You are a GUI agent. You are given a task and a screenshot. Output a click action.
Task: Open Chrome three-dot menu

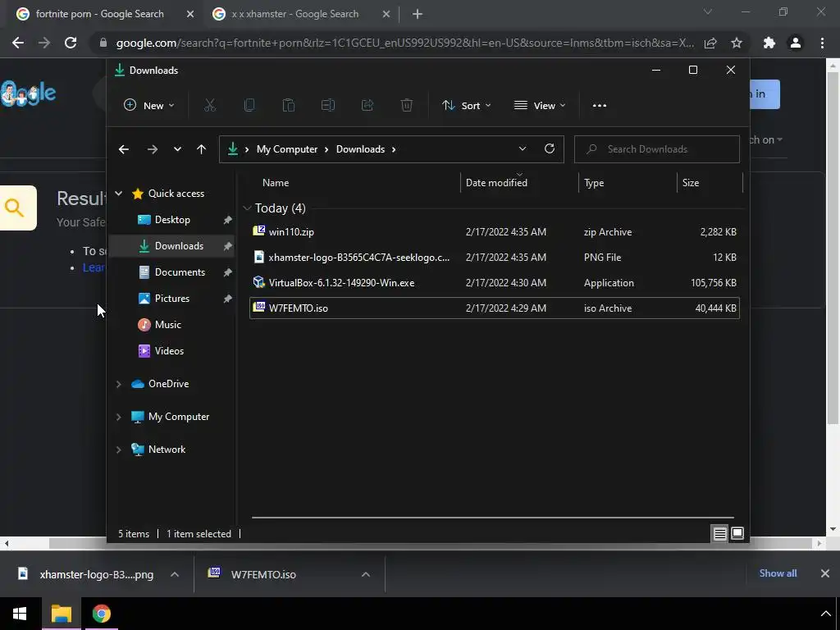(822, 43)
